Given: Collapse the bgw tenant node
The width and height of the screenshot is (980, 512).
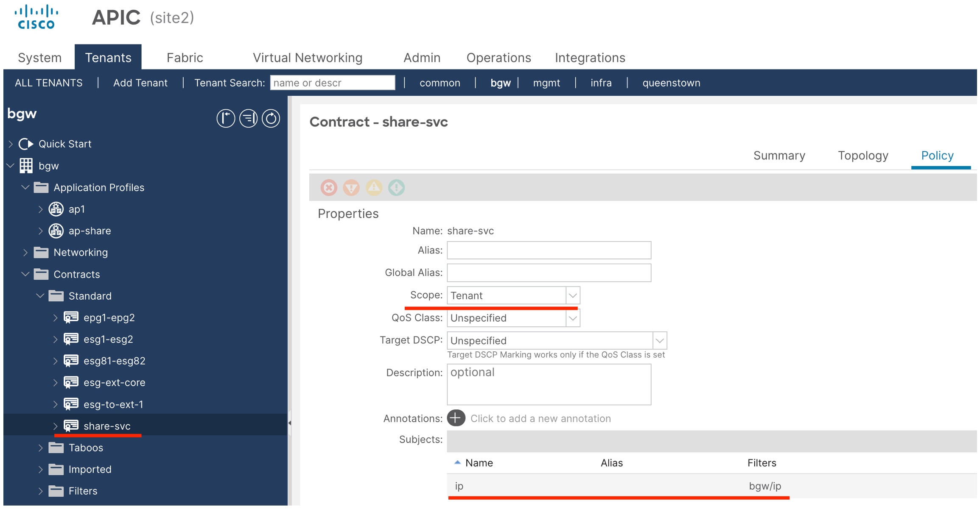Looking at the screenshot, I should tap(11, 166).
